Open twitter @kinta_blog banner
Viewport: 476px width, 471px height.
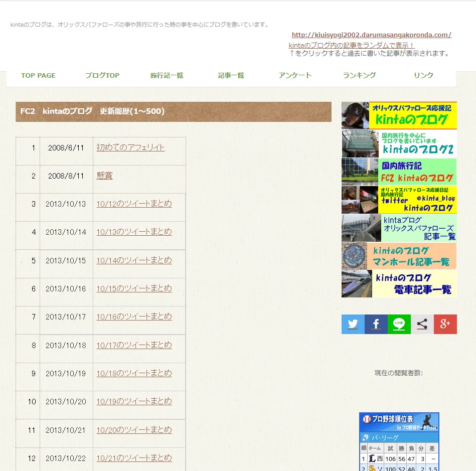(x=399, y=200)
